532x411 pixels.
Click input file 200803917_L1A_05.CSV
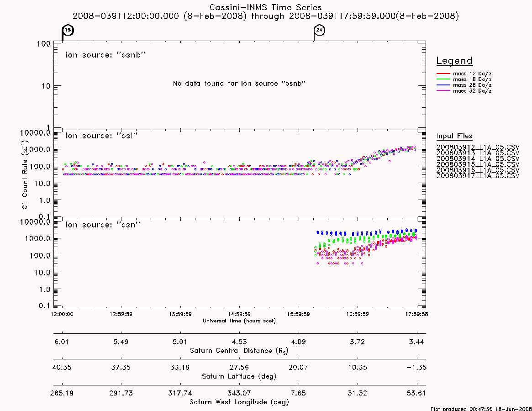tap(478, 176)
